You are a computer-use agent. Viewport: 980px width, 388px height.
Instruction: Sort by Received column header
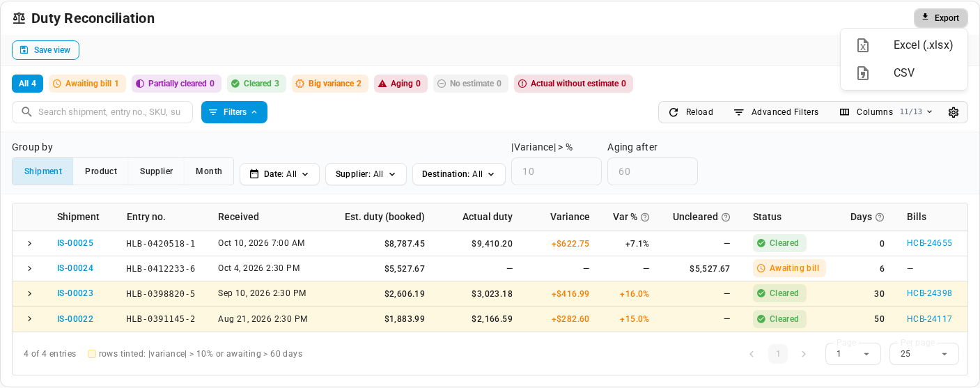coord(238,217)
